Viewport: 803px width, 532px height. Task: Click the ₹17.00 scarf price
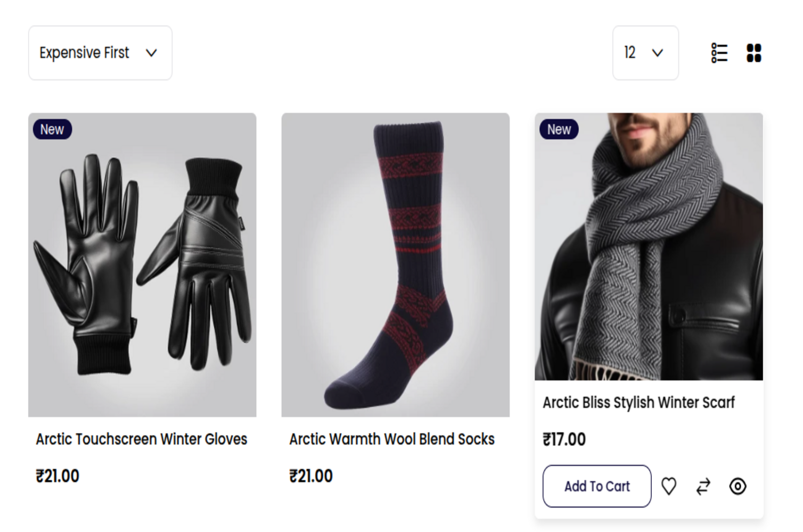tap(564, 439)
